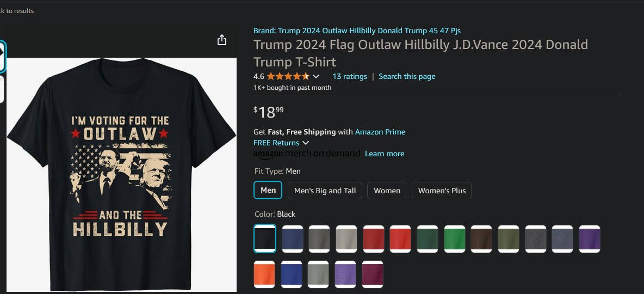Image resolution: width=644 pixels, height=294 pixels.
Task: Click the orange star rating icons
Action: [x=288, y=76]
